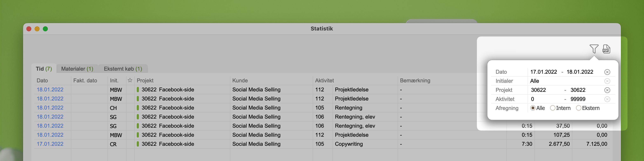Clear the Aktivitet filter range
644x161 pixels.
[607, 99]
